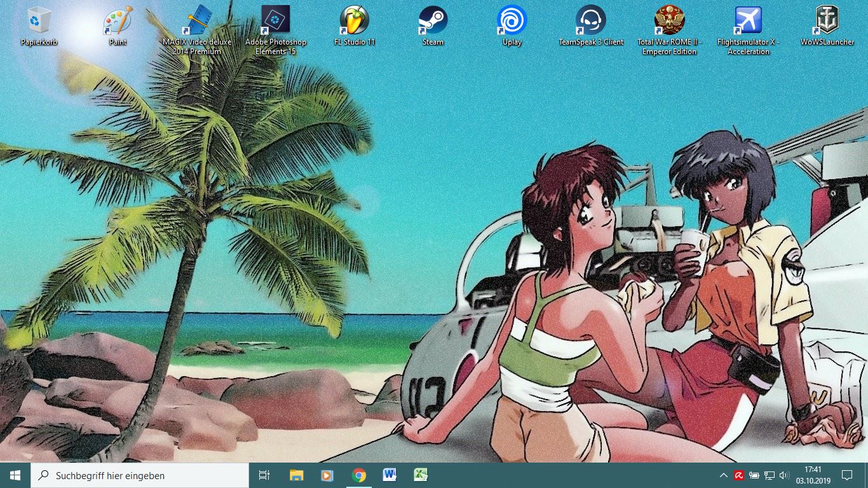Open the speaker volume control
Viewport: 868px width, 488px height.
785,475
